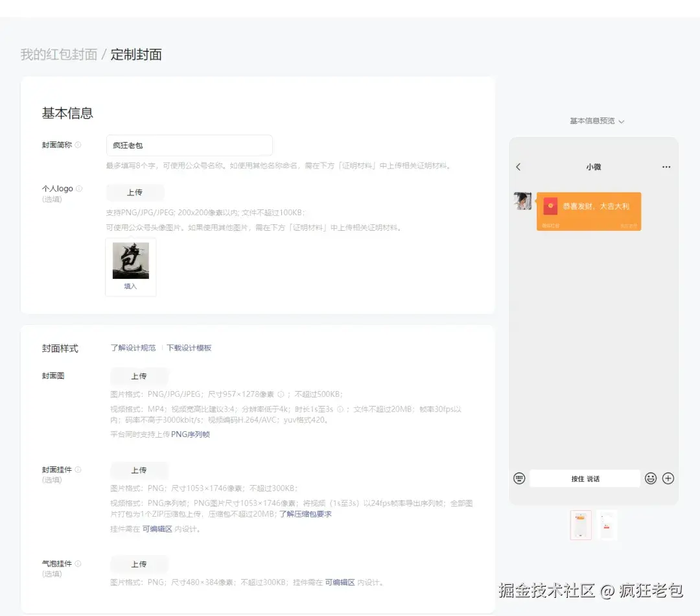The width and height of the screenshot is (700, 616).
Task: Open the 下载设计模板 link
Action: coord(189,348)
